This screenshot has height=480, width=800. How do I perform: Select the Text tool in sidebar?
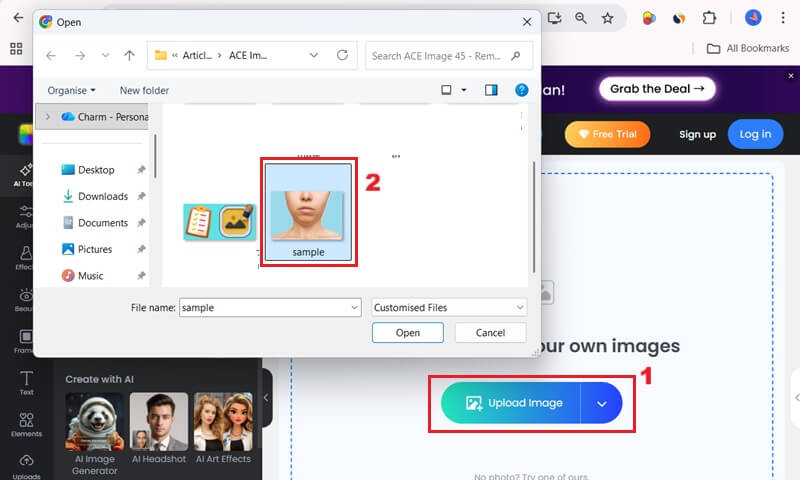[27, 383]
